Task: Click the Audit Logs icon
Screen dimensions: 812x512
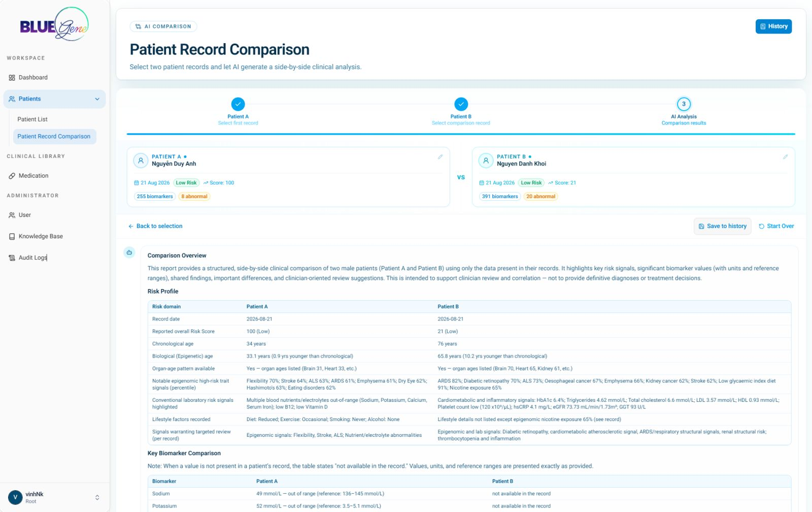Action: [12, 258]
